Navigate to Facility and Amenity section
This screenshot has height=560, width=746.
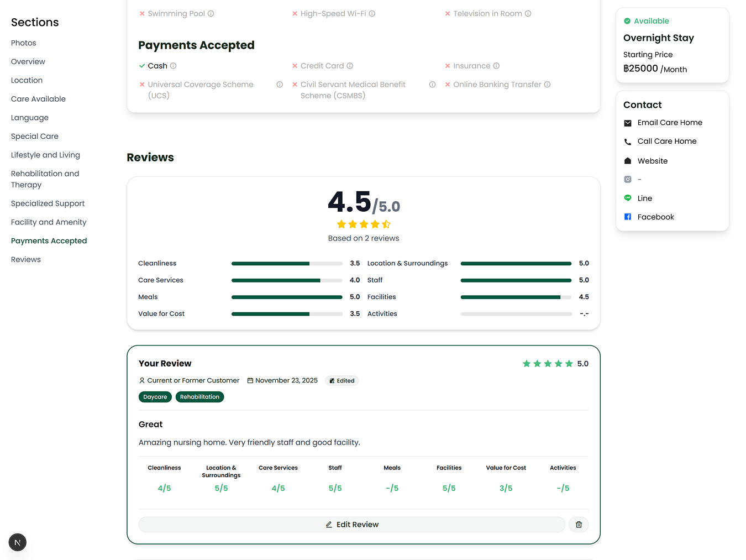[49, 222]
